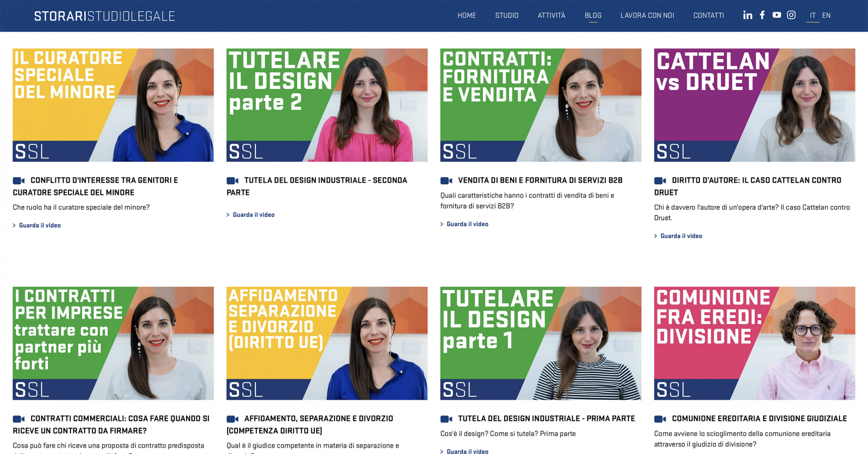This screenshot has height=454, width=868.
Task: Click video camera icon beside Tutela del design prima parte
Action: coord(446,419)
